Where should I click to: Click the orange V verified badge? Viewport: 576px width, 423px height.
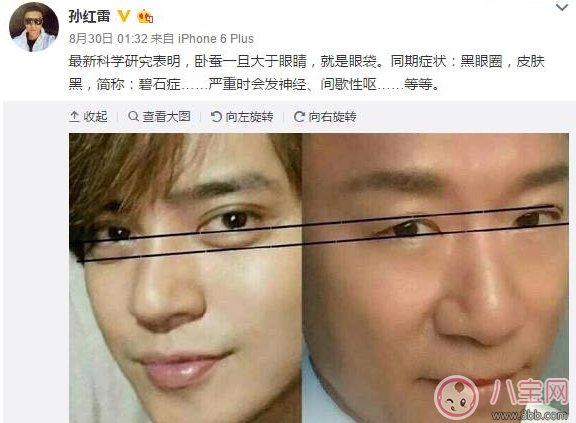click(124, 16)
